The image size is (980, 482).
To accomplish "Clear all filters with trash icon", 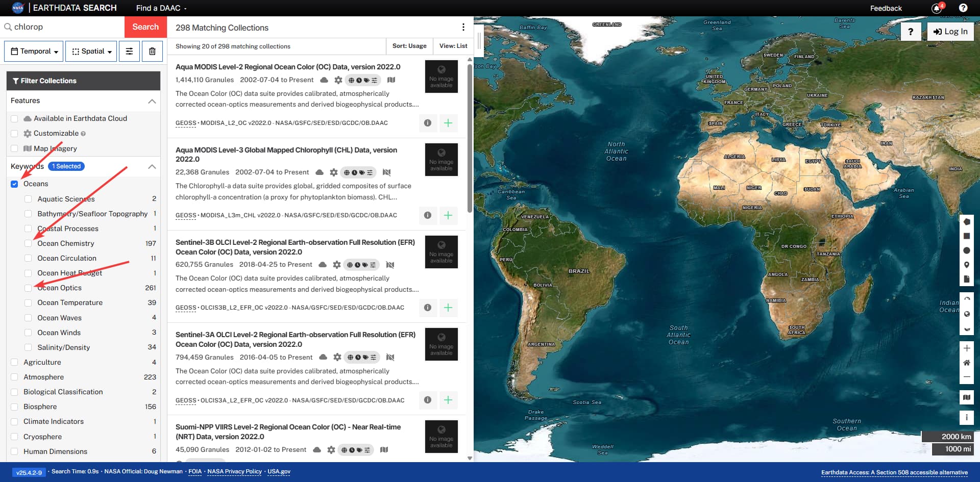I will [152, 52].
